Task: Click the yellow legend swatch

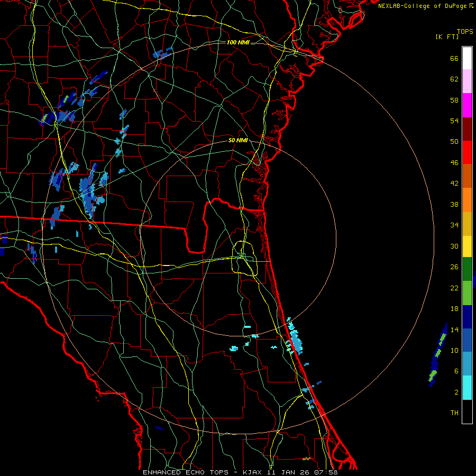Action: pyautogui.click(x=467, y=246)
